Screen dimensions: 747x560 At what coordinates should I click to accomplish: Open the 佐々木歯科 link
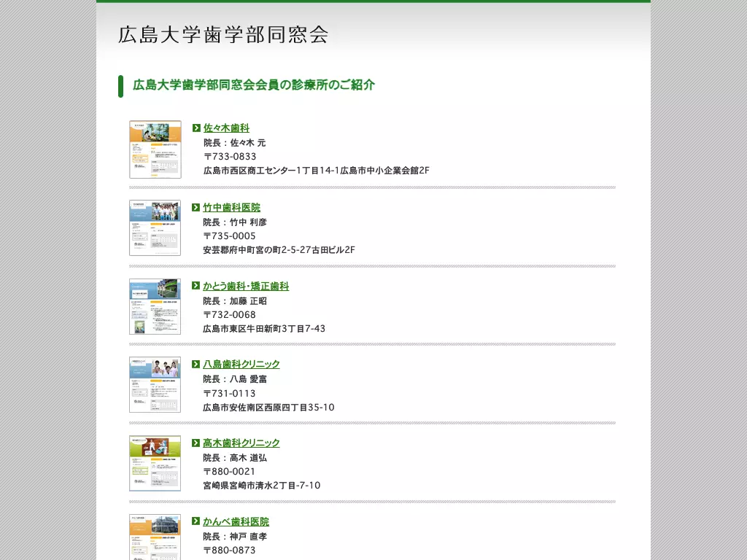pos(227,128)
